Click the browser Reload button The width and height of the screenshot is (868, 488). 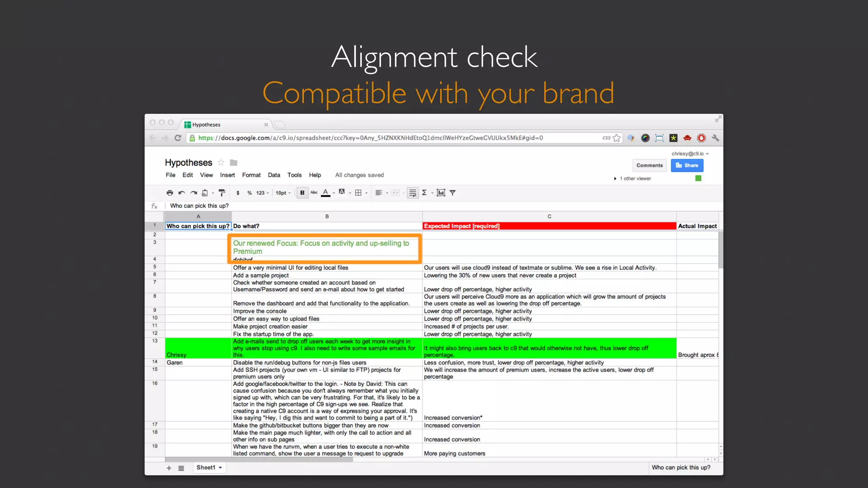(178, 138)
